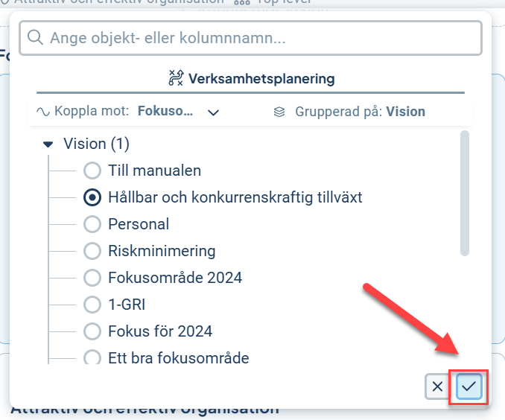Open the Koppla mot dropdown chevron

coord(214,112)
